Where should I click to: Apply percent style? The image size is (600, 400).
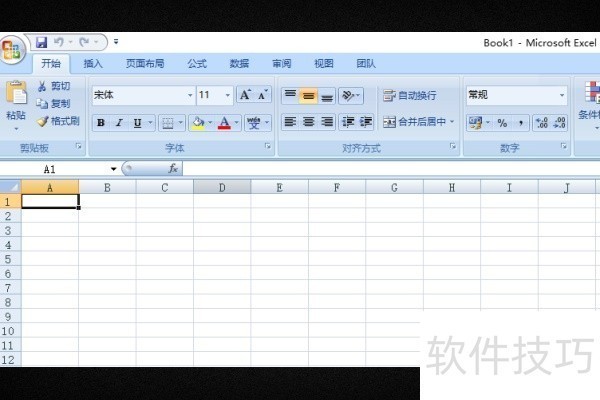[x=502, y=123]
